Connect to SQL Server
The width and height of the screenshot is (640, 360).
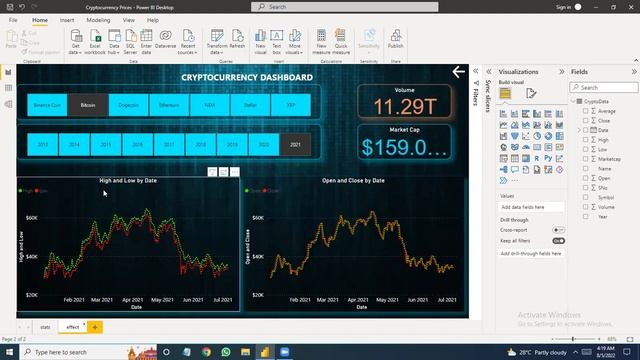pos(130,42)
